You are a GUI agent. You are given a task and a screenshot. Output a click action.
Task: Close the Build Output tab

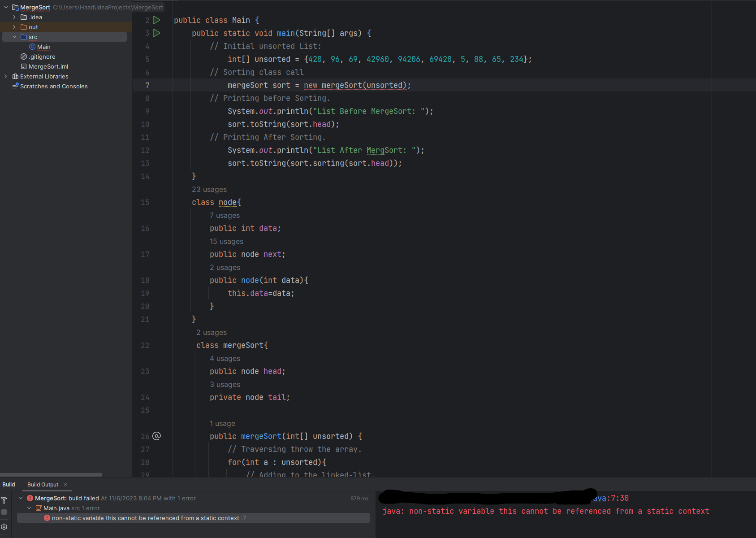point(65,484)
